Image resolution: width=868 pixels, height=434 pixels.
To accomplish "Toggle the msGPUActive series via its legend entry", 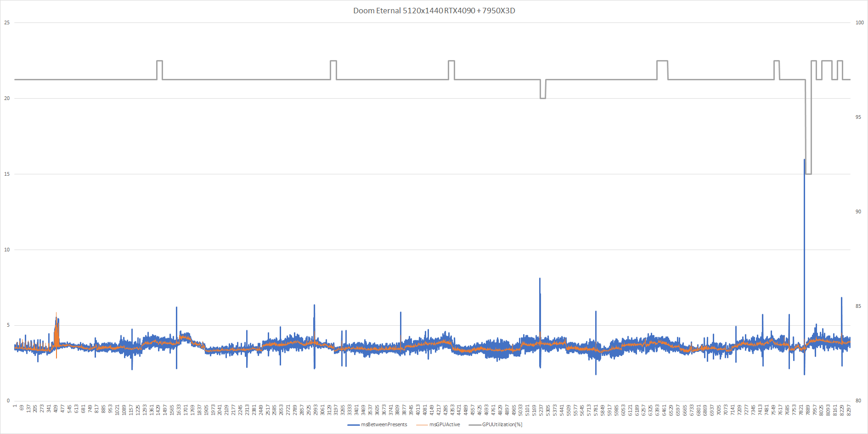I will [x=445, y=424].
